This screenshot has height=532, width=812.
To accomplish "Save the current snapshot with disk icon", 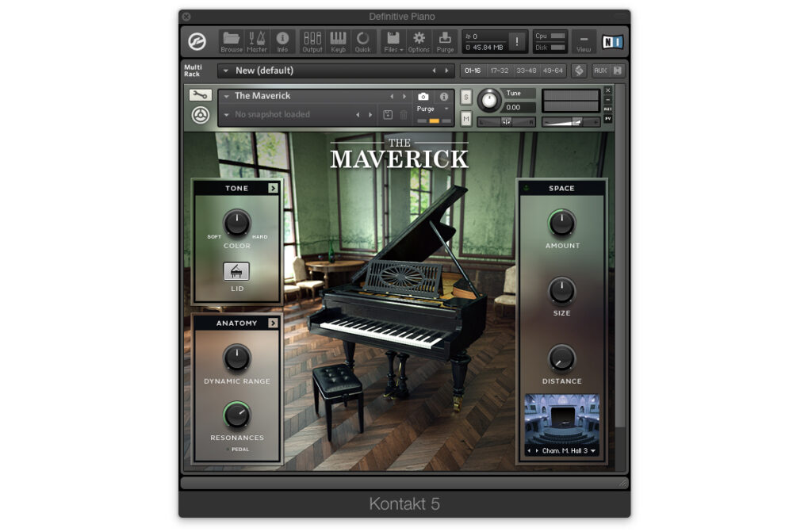I will click(387, 114).
